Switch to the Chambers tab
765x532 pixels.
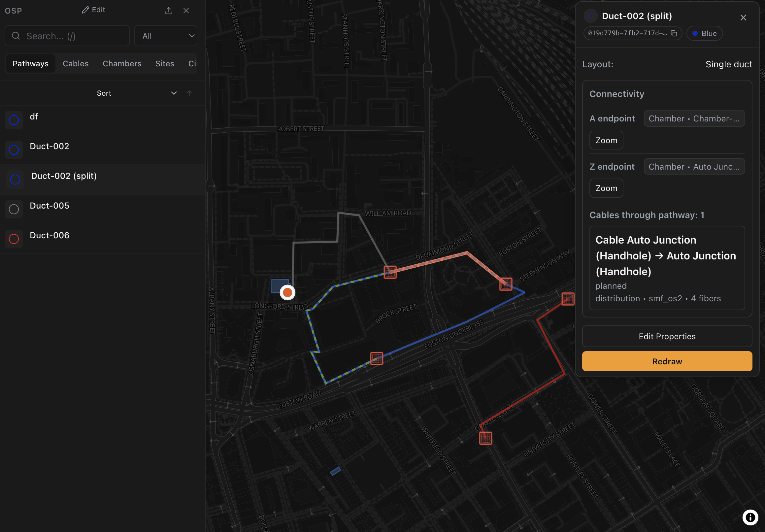(122, 64)
